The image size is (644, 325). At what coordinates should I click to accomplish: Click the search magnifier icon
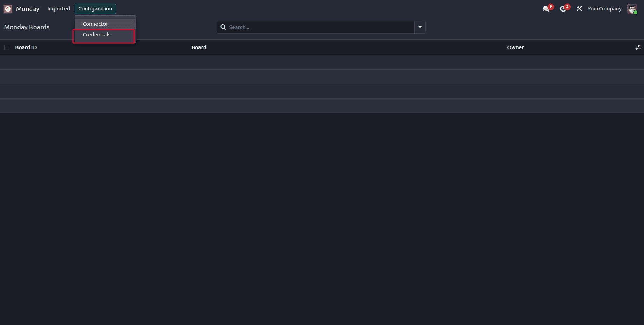tap(223, 27)
